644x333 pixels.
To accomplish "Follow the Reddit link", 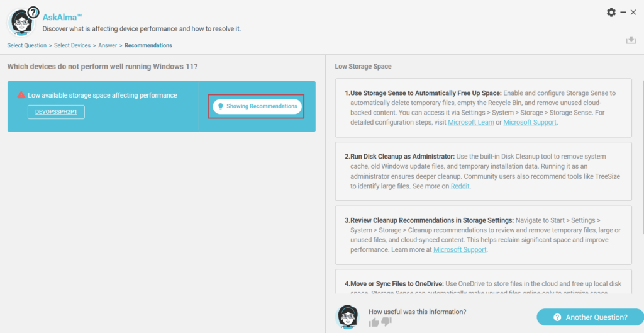I will [460, 186].
